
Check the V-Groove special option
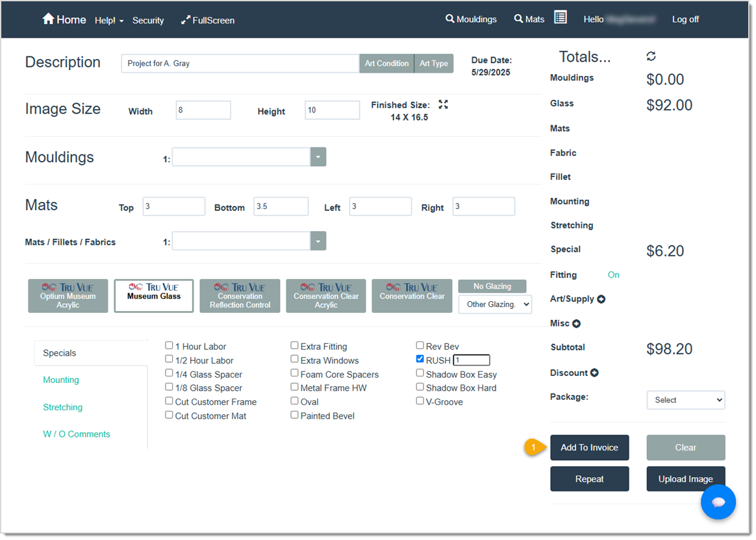coord(420,401)
